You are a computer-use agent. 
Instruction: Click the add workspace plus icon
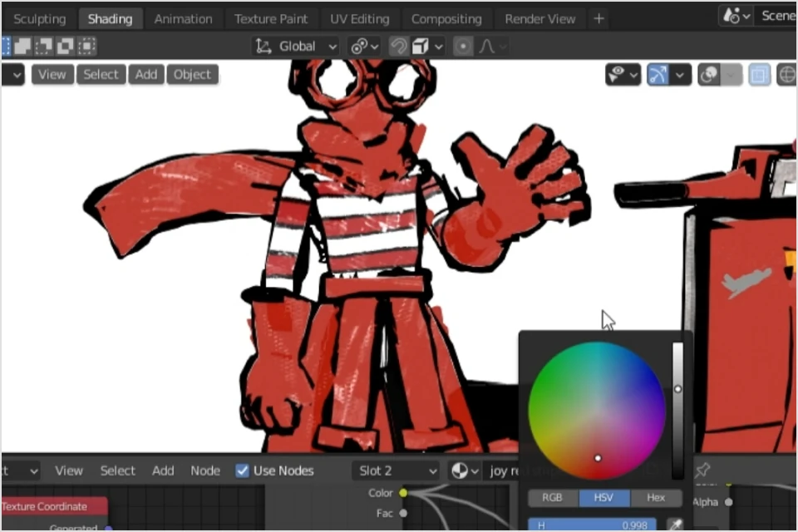point(598,19)
